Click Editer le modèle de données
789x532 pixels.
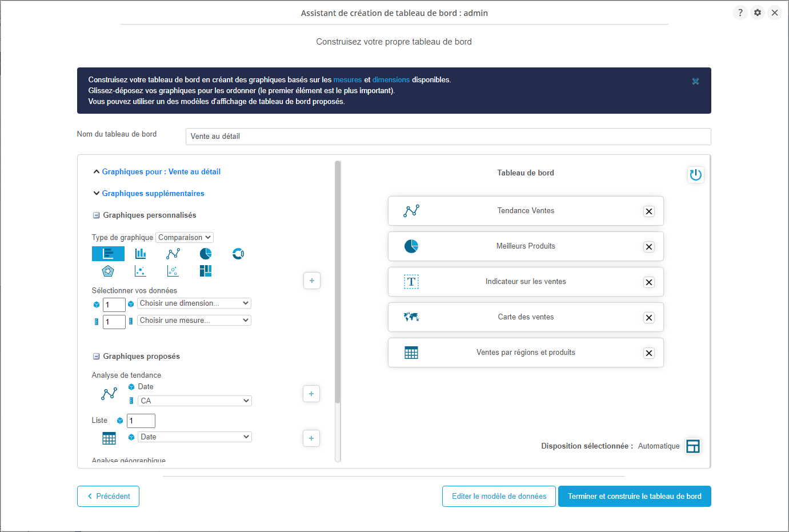[x=499, y=496]
